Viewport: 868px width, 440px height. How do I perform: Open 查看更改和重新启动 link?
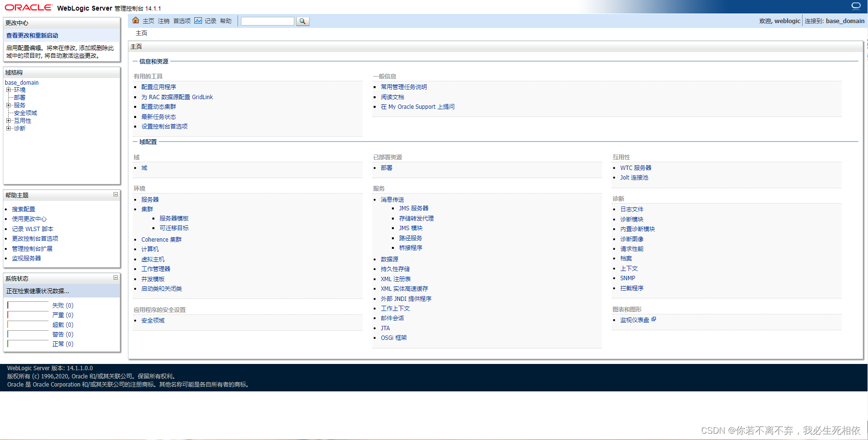click(x=32, y=36)
